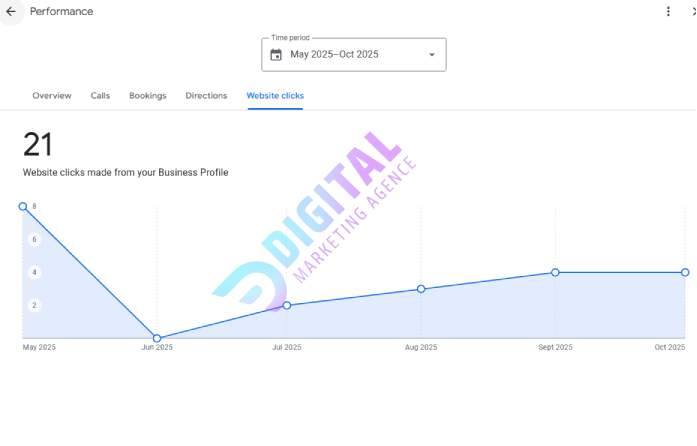Click the y-axis label 8
This screenshot has height=446, width=697.
pos(34,206)
